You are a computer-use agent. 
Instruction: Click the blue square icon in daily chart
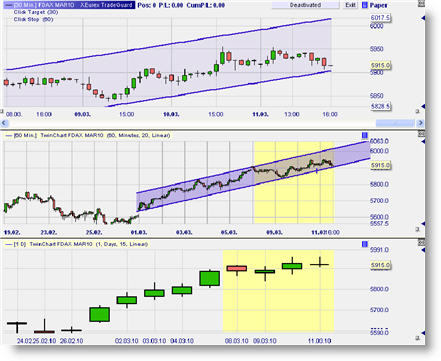365,244
